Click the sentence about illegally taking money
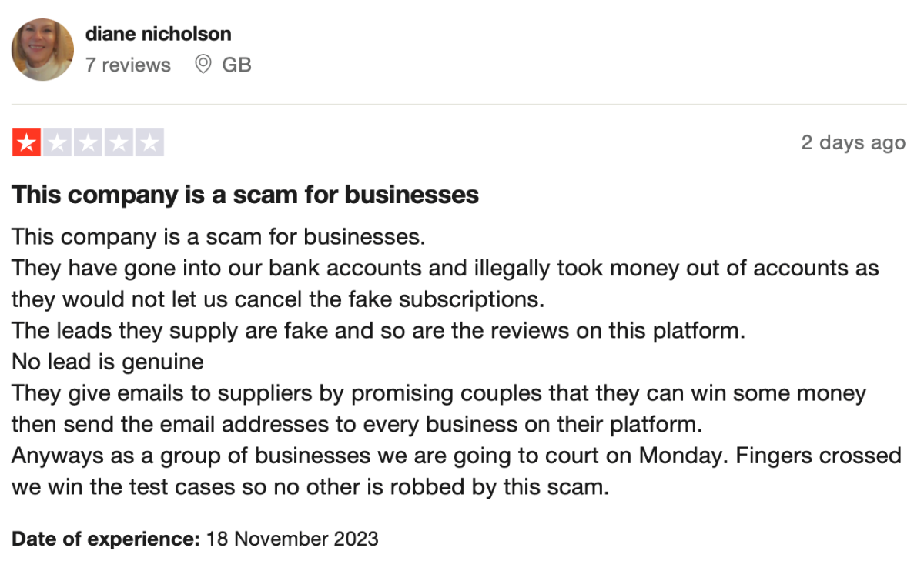Viewport: 924px width, 571px height. click(444, 269)
